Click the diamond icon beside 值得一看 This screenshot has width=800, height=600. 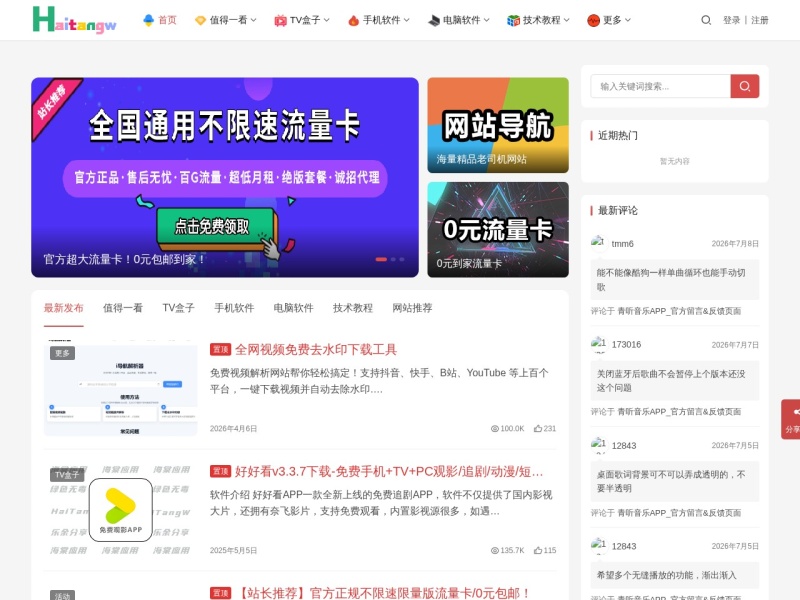(x=201, y=20)
